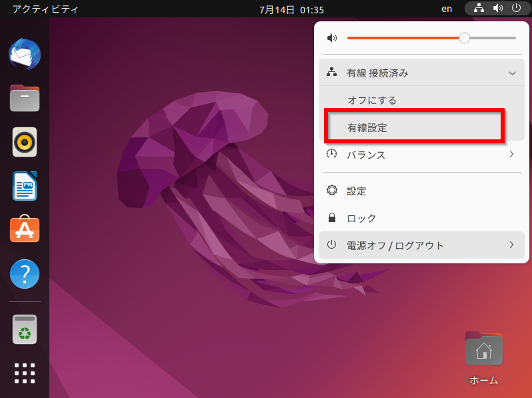Click the en input source indicator
The height and width of the screenshot is (398, 532).
[447, 9]
